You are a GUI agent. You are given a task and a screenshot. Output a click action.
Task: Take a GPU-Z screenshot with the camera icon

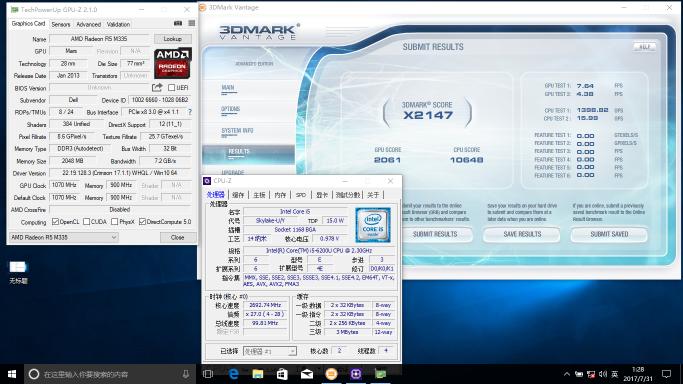tap(178, 23)
